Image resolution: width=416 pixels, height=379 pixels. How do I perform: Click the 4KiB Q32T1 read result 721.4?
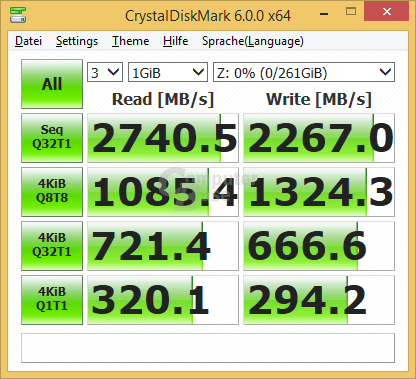(x=163, y=246)
